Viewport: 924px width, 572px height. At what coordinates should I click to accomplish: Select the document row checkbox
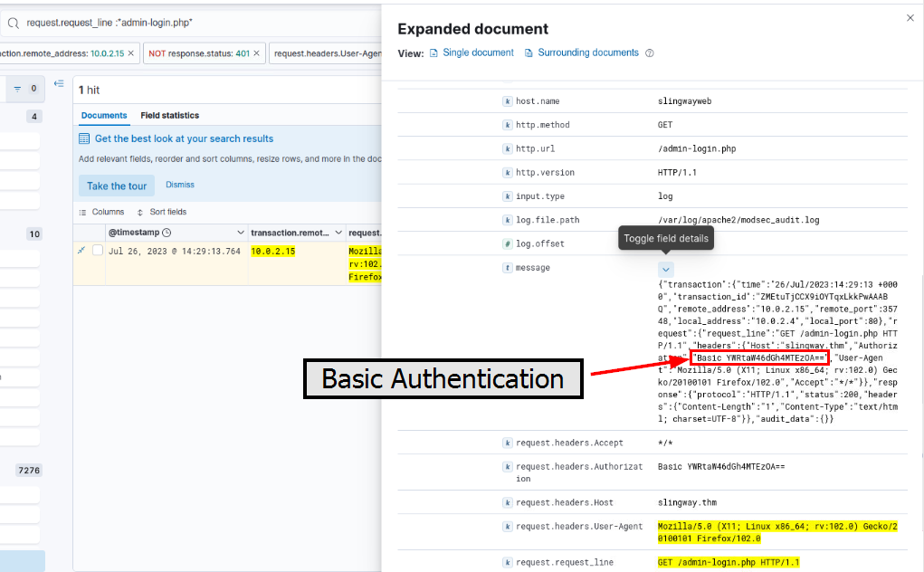[x=98, y=251]
